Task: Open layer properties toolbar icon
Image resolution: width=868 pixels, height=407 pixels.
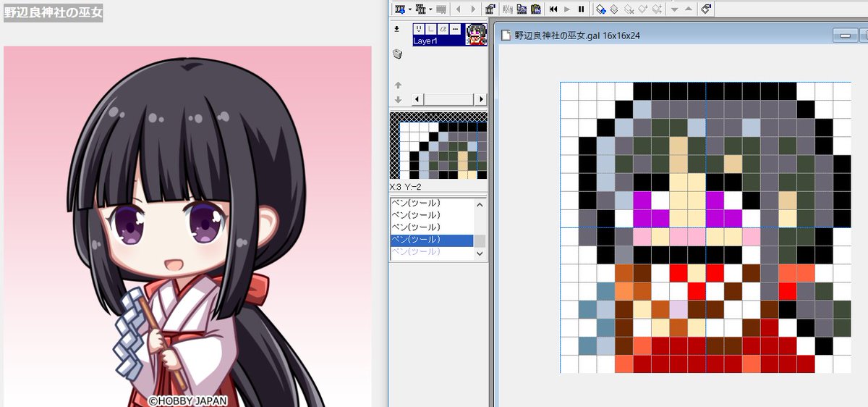Action: coord(707,9)
